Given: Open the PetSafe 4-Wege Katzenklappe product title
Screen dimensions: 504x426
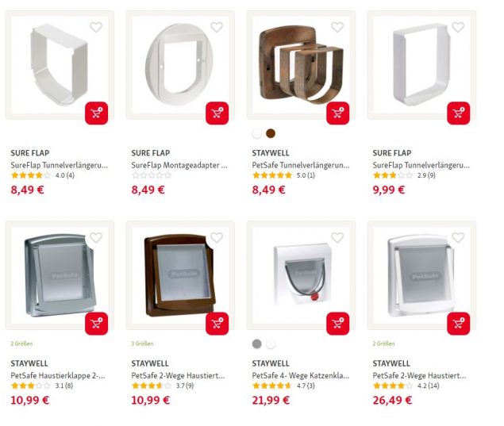Looking at the screenshot, I should [301, 375].
